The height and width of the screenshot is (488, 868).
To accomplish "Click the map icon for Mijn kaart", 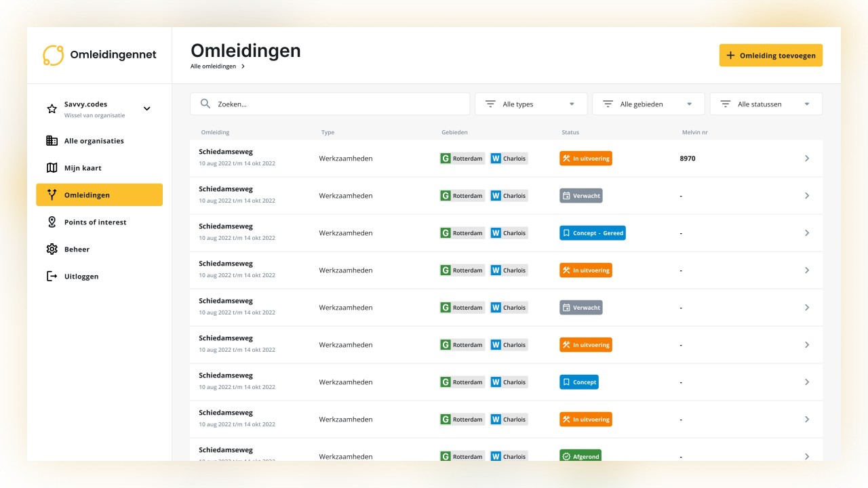I will 52,168.
